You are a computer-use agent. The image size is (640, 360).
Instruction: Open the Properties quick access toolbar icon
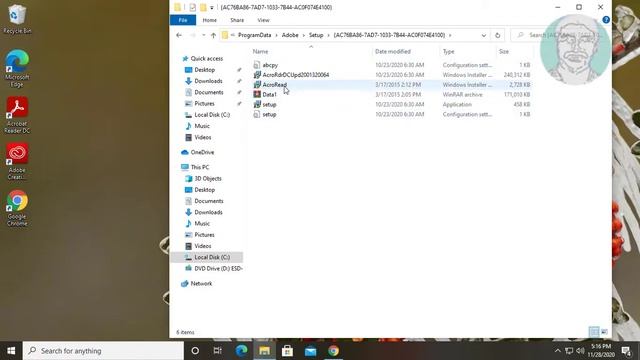(x=192, y=7)
